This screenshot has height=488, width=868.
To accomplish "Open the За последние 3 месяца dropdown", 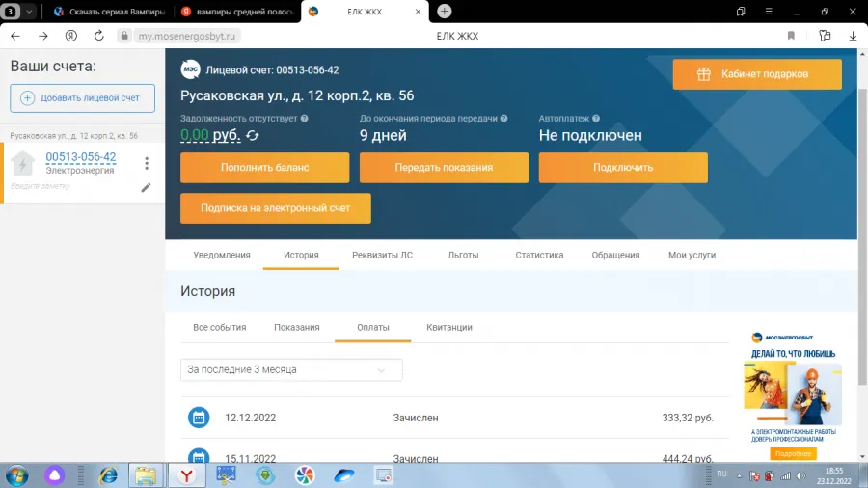I will [x=291, y=369].
